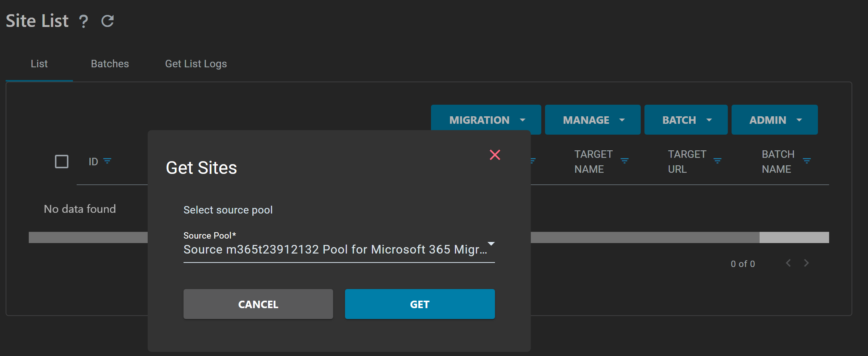Click the Target Name column header
This screenshot has height=356, width=868.
pos(593,162)
